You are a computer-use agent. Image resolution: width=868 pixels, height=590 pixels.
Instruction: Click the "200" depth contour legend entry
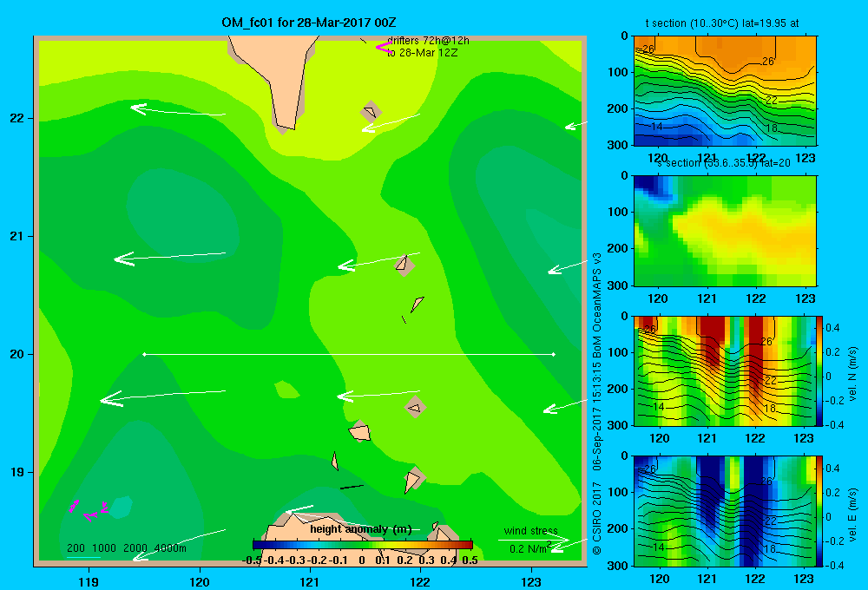pos(76,548)
